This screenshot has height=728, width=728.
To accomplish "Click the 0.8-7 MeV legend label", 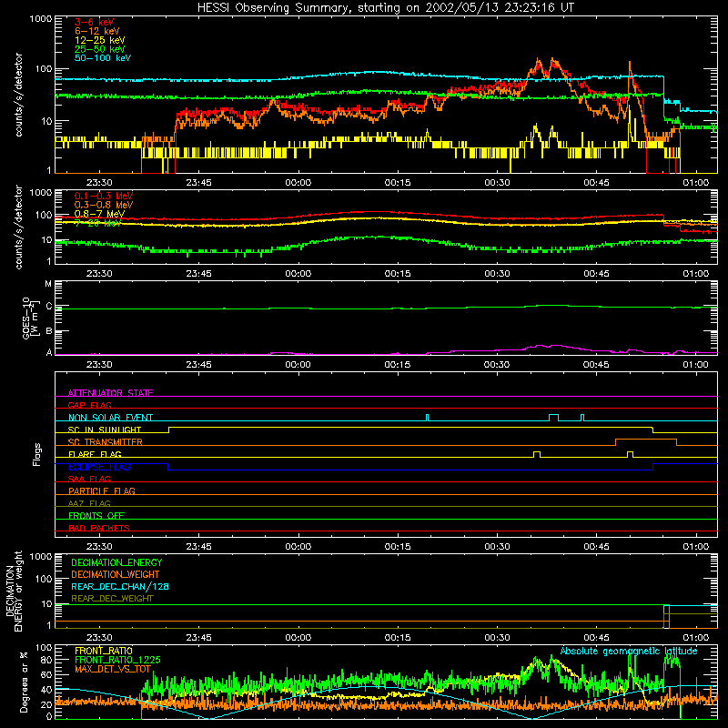I will tap(99, 214).
